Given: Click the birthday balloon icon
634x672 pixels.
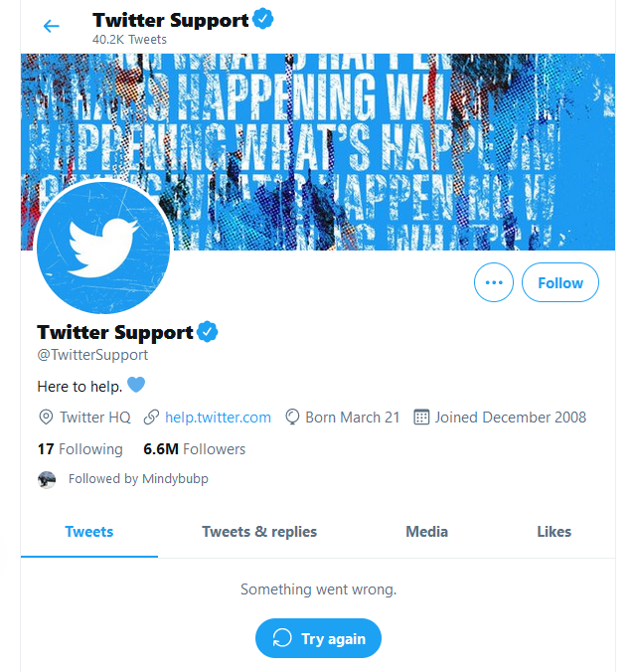Looking at the screenshot, I should tap(293, 418).
